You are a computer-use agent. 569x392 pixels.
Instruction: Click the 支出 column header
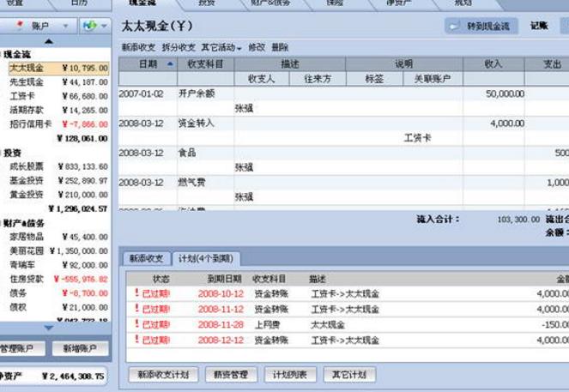tap(548, 64)
